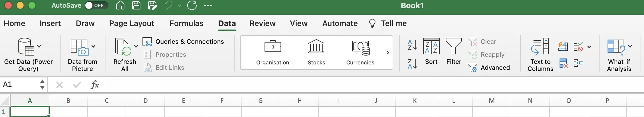Select the Data tab
The height and width of the screenshot is (117, 644).
[227, 23]
